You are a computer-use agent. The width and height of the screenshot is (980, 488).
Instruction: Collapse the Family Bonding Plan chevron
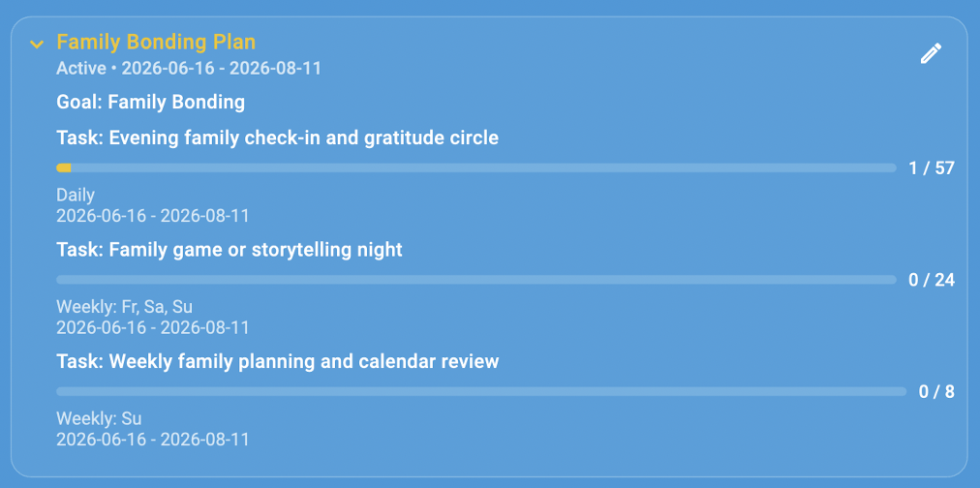point(37,44)
